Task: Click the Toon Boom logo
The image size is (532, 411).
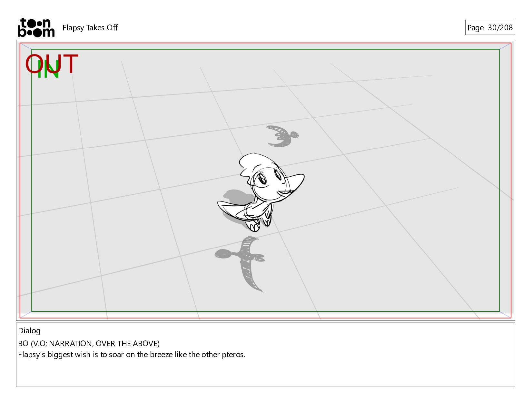Action: coord(36,27)
